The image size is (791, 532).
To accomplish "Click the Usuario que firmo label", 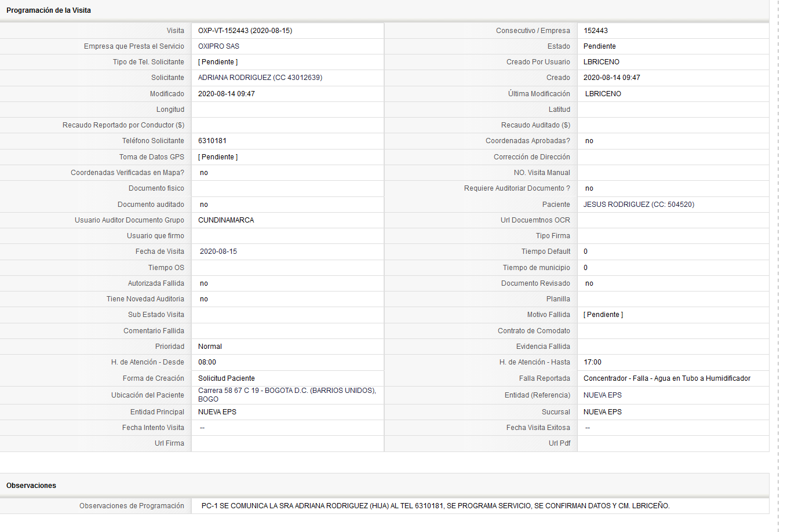I will click(x=155, y=236).
